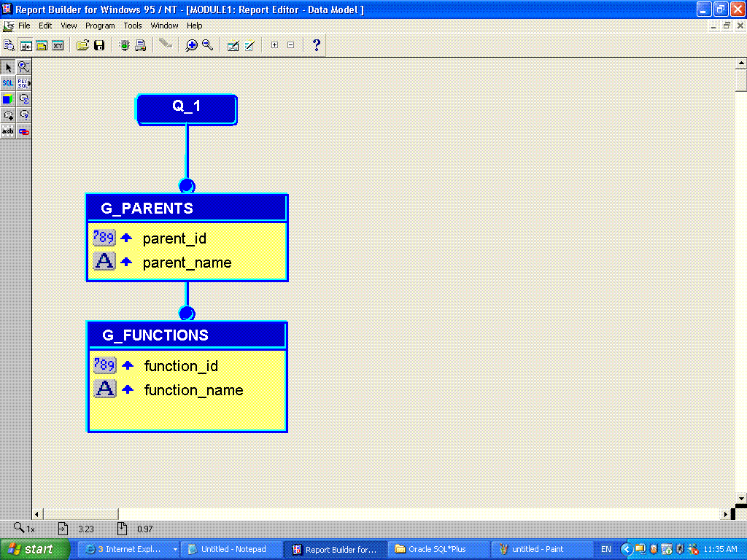
Task: Collapse all using minus toolbar button
Action: (x=290, y=45)
